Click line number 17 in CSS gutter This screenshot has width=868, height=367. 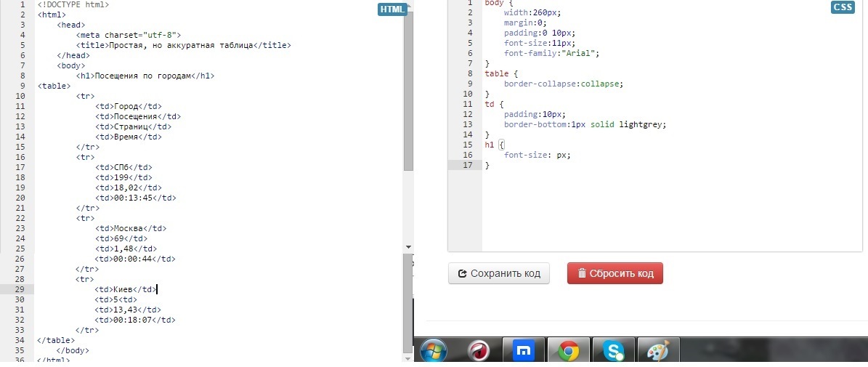pos(469,165)
